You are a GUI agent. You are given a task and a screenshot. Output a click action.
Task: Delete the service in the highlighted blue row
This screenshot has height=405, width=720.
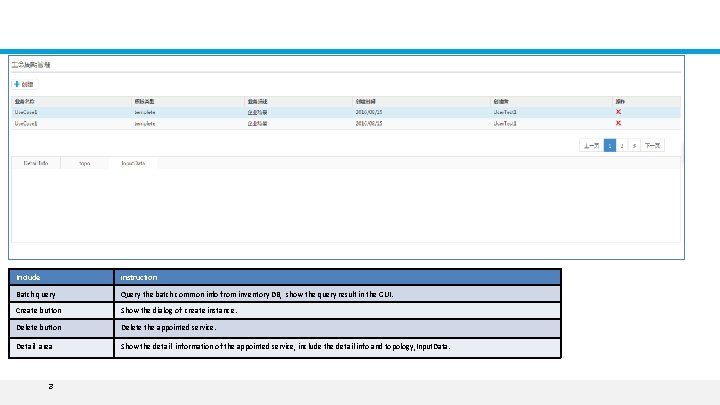[x=618, y=112]
